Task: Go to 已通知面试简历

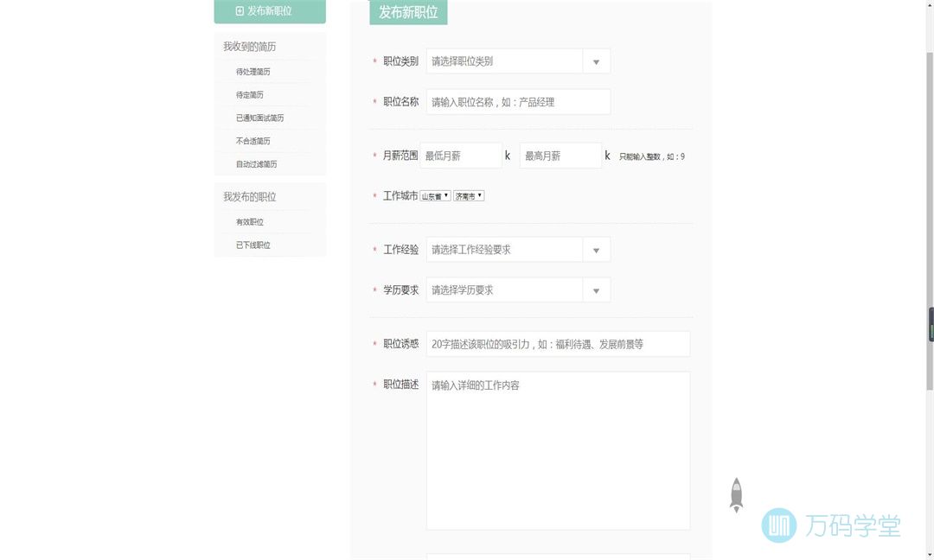Action: pyautogui.click(x=259, y=118)
